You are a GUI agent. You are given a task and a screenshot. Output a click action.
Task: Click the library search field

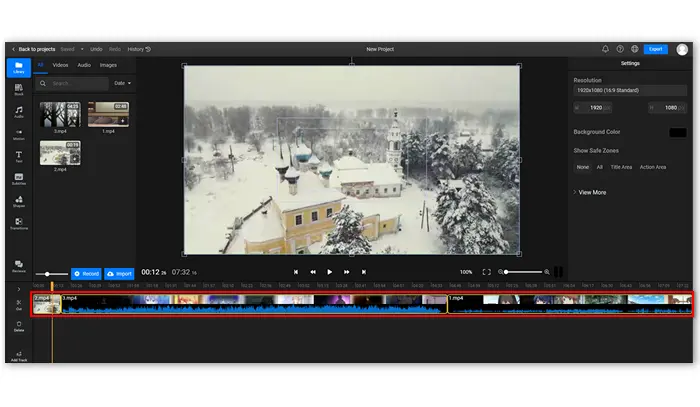click(72, 83)
